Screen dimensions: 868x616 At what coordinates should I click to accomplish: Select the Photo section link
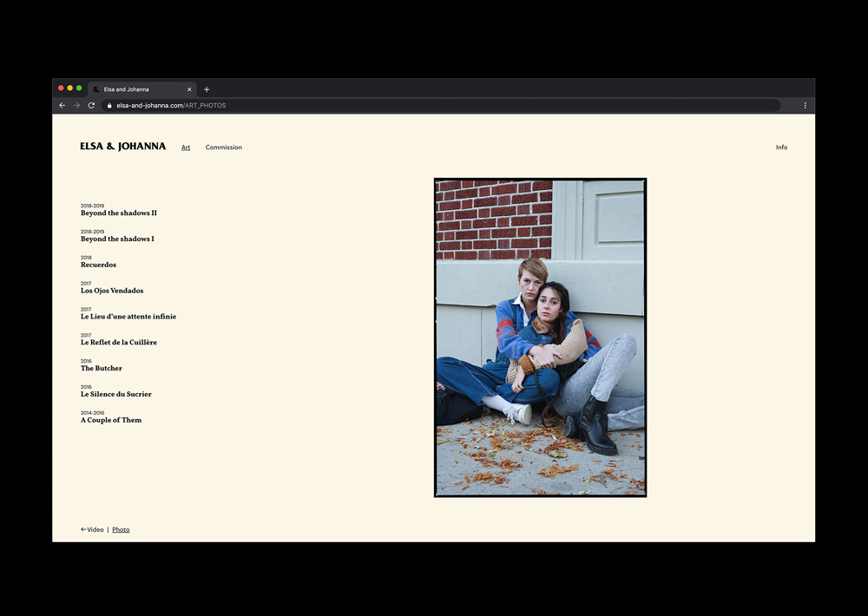coord(121,529)
